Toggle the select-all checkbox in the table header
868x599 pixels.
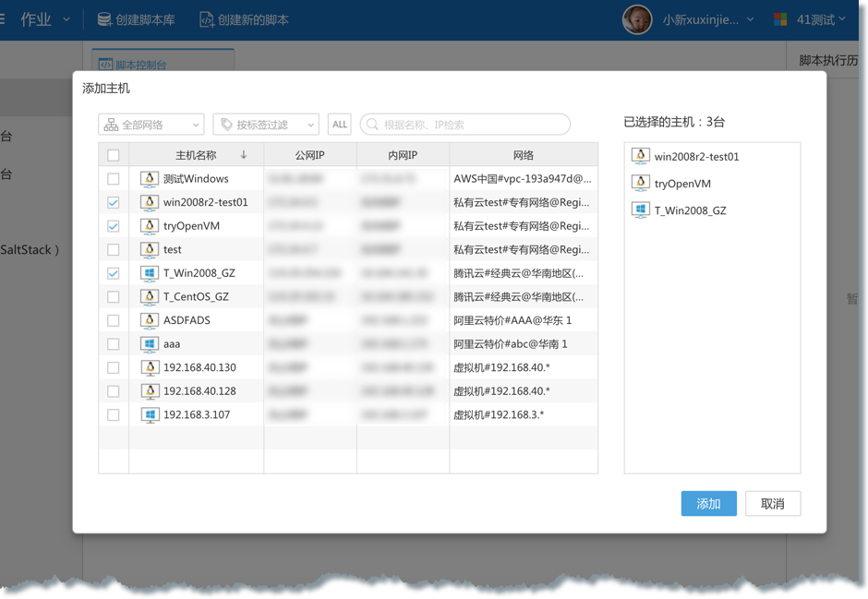pos(114,155)
